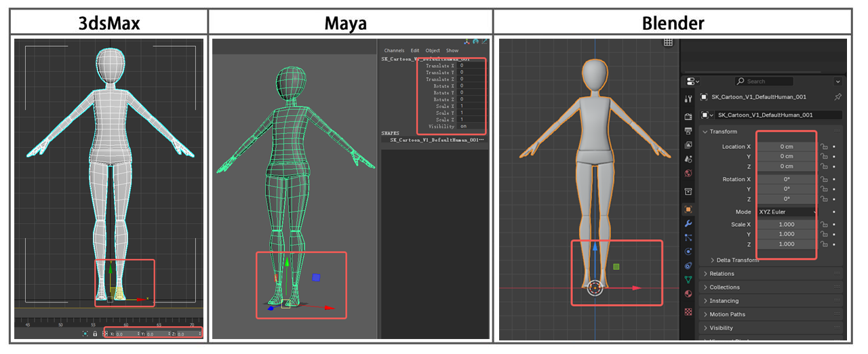Image resolution: width=868 pixels, height=354 pixels.
Task: Open the Material properties tab in Blender
Action: coord(689,294)
